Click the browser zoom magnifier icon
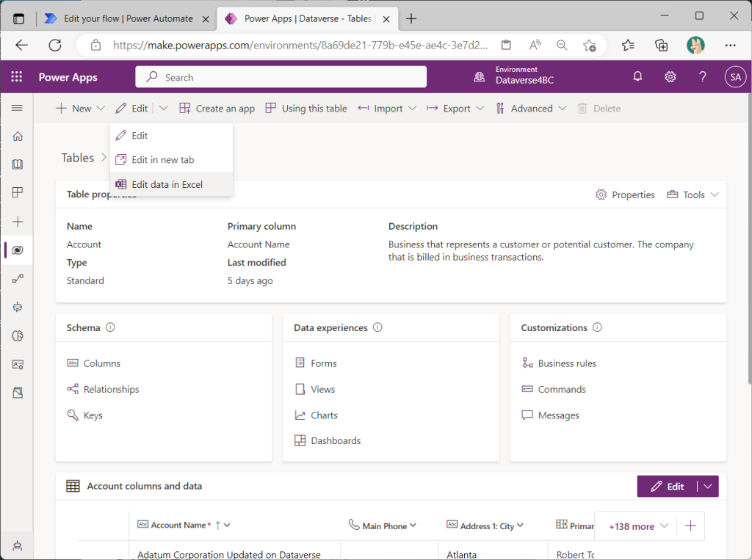 pyautogui.click(x=562, y=45)
